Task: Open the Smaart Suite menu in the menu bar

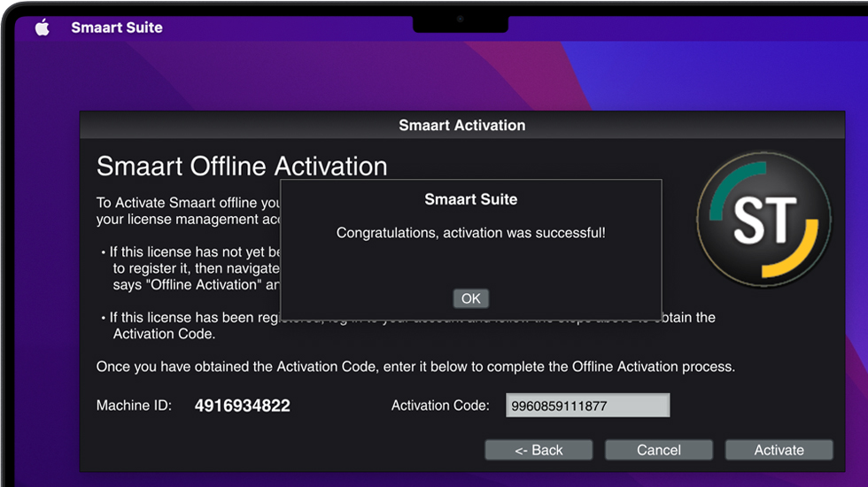Action: [x=117, y=27]
